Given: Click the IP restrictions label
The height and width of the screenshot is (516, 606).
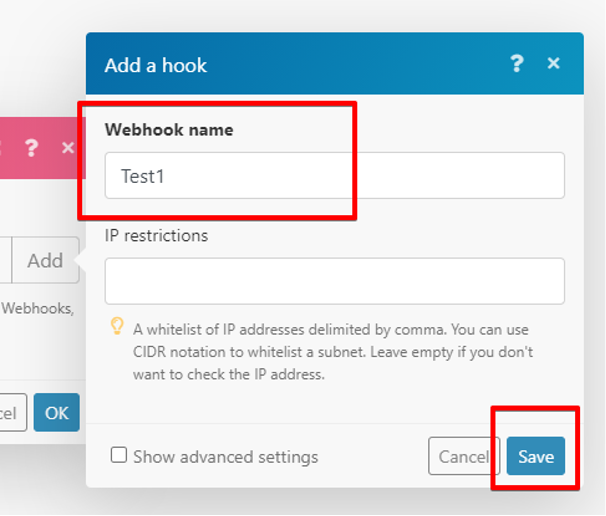Looking at the screenshot, I should pyautogui.click(x=156, y=236).
